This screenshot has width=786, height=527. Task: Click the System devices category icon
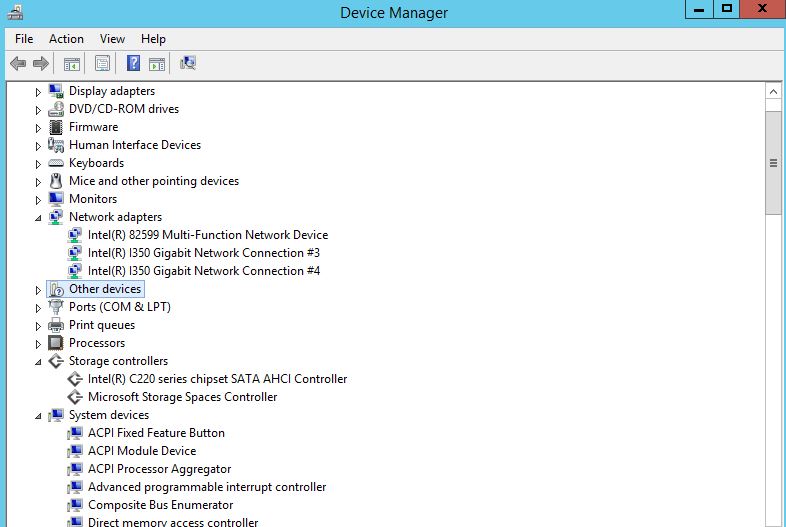[56, 415]
